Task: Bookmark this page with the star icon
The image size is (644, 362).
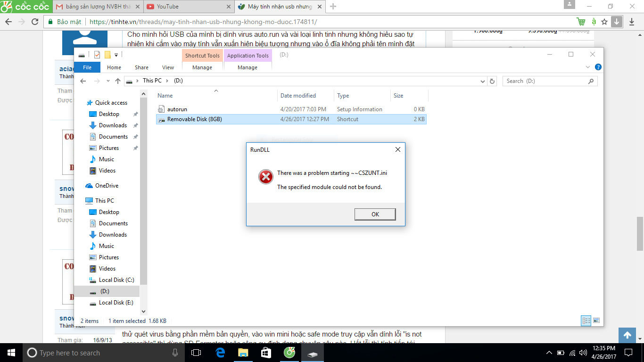Action: [x=604, y=22]
